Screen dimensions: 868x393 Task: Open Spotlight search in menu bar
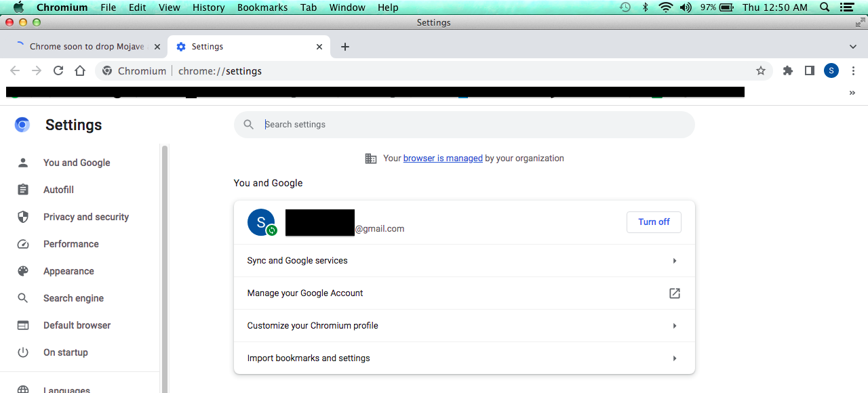pyautogui.click(x=825, y=7)
